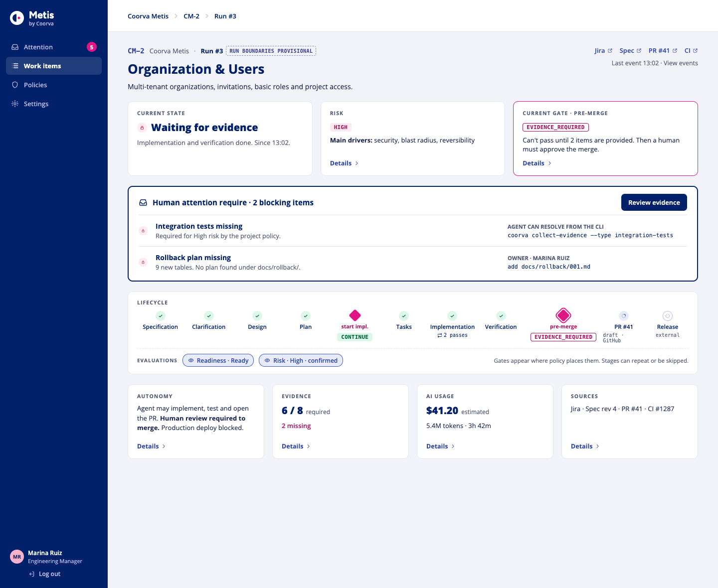Expand Details in the Sources card

click(585, 446)
